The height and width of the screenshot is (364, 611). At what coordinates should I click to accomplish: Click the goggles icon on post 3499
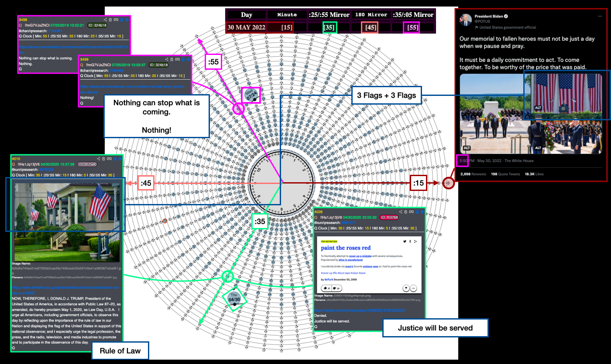177,59
